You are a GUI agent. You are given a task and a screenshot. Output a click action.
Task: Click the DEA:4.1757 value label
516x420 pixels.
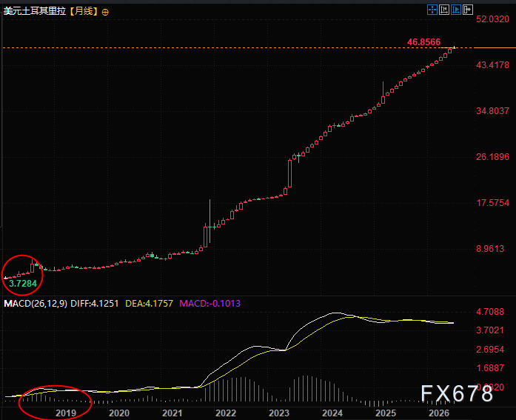coord(149,304)
